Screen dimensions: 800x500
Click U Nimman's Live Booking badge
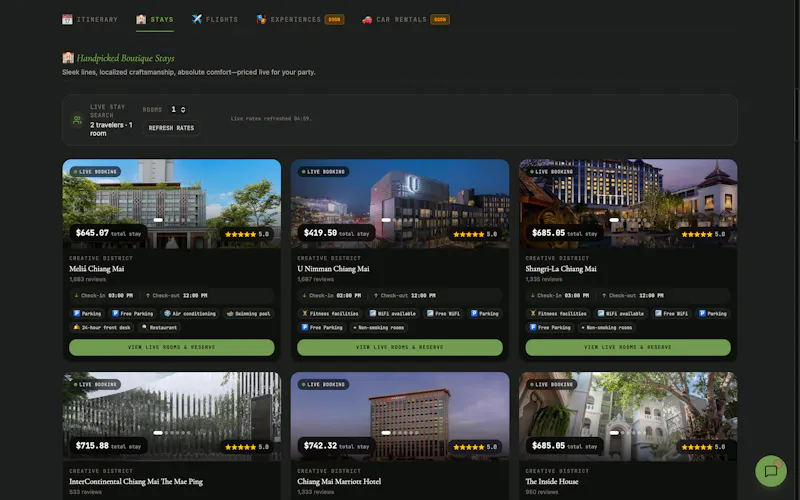323,172
